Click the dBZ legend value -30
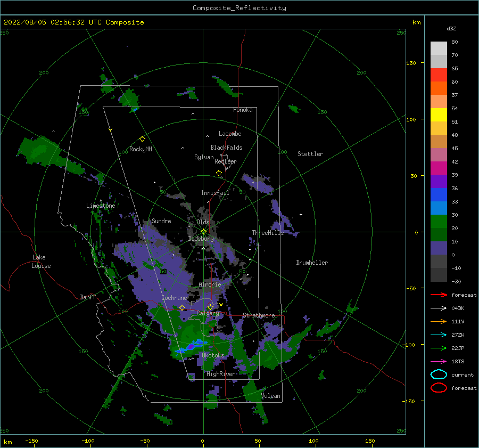 (x=457, y=281)
